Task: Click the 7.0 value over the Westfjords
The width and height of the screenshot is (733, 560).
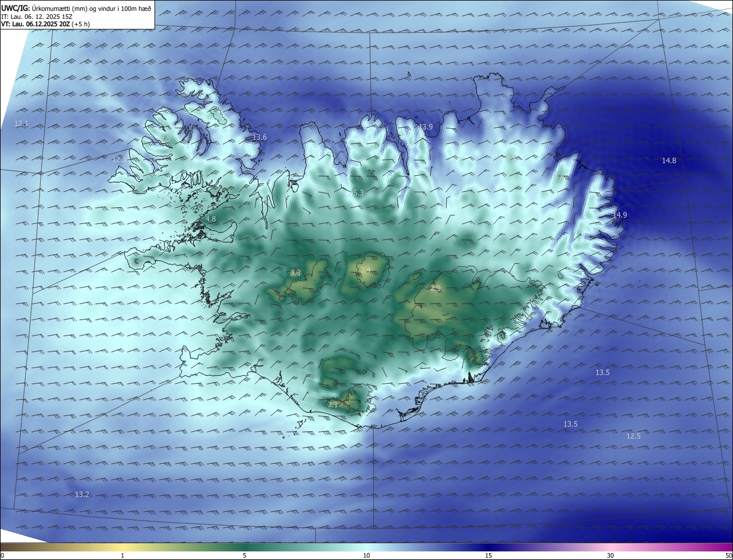Action: [x=165, y=139]
